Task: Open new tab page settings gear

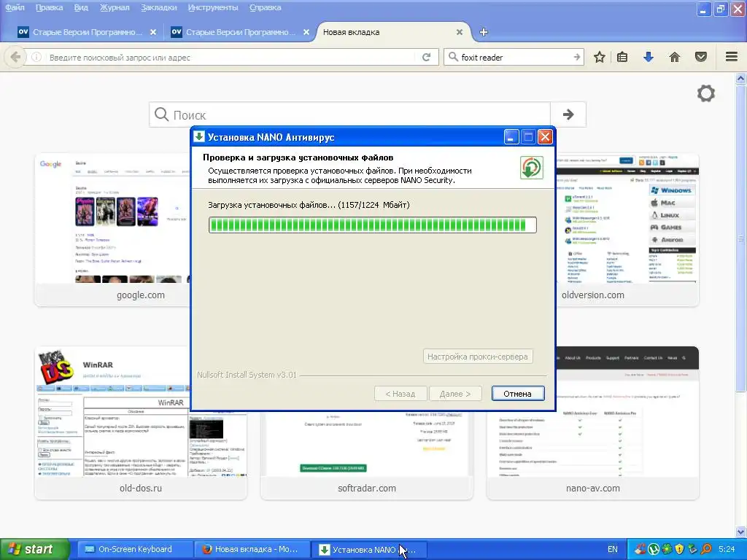Action: click(x=706, y=93)
